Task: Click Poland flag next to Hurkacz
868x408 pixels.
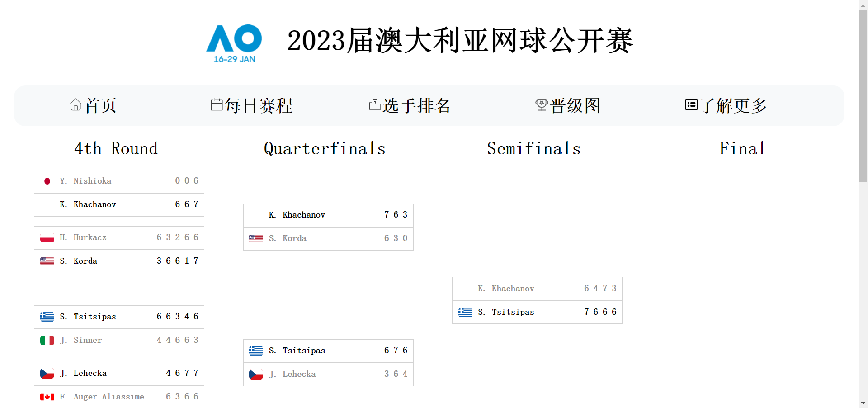Action: point(47,237)
